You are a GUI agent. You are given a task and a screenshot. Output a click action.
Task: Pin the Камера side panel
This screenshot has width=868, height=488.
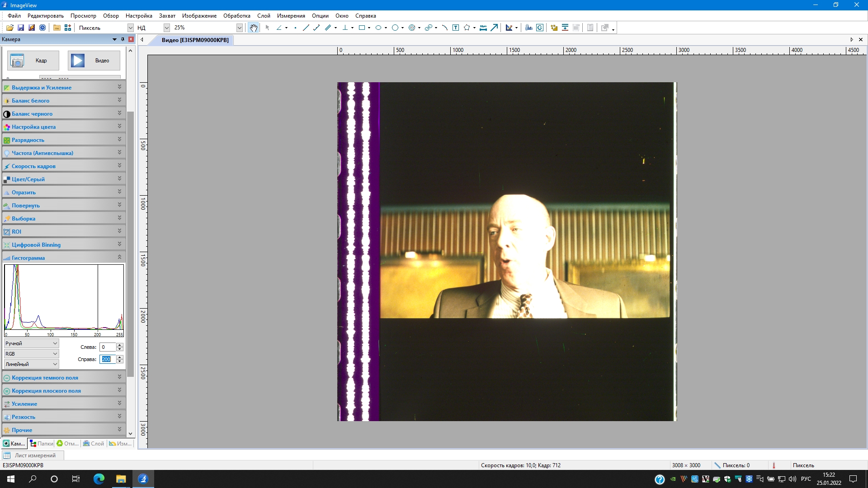point(123,39)
